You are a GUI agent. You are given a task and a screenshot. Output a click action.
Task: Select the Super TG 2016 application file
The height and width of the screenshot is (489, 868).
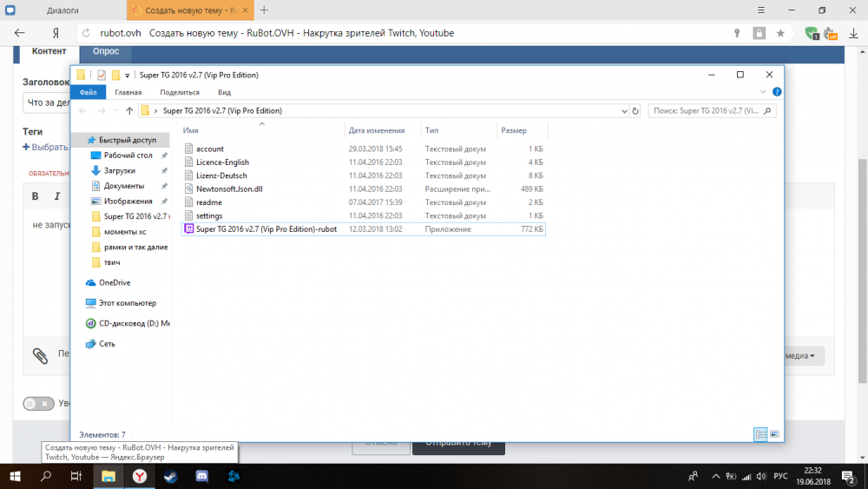(x=266, y=229)
